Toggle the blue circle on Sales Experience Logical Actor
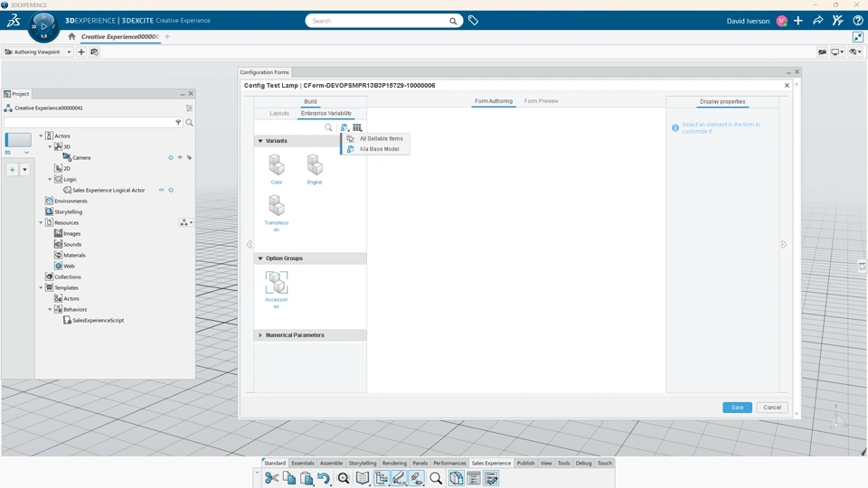Viewport: 868px width, 488px height. [171, 190]
